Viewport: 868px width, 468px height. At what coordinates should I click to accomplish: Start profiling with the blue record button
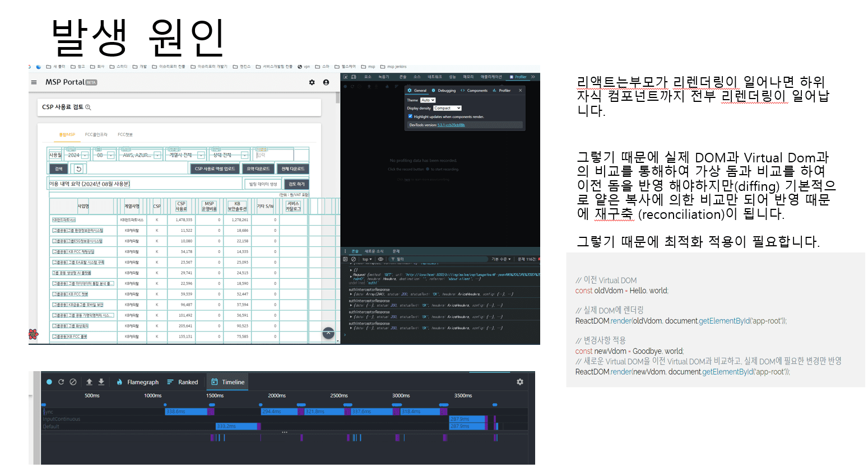point(49,382)
